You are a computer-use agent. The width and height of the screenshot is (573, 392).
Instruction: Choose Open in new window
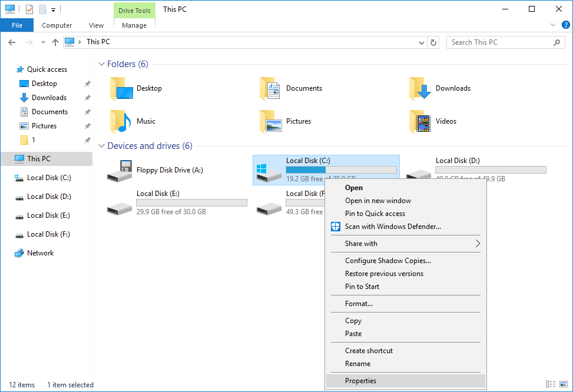point(406,201)
